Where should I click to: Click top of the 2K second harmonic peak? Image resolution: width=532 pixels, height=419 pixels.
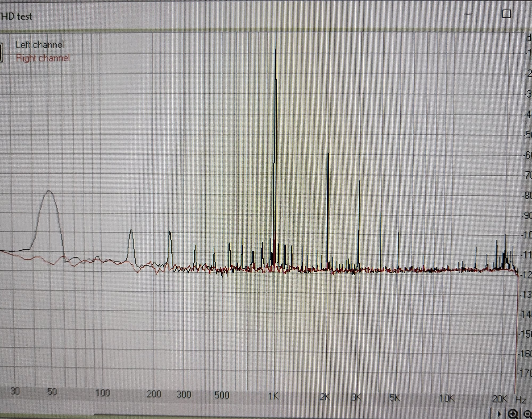pyautogui.click(x=329, y=154)
